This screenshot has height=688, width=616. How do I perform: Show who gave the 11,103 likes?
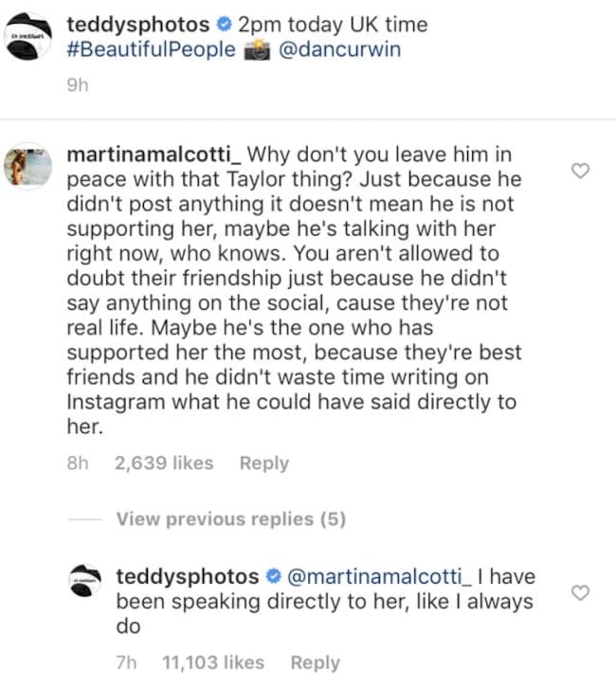coord(213,662)
